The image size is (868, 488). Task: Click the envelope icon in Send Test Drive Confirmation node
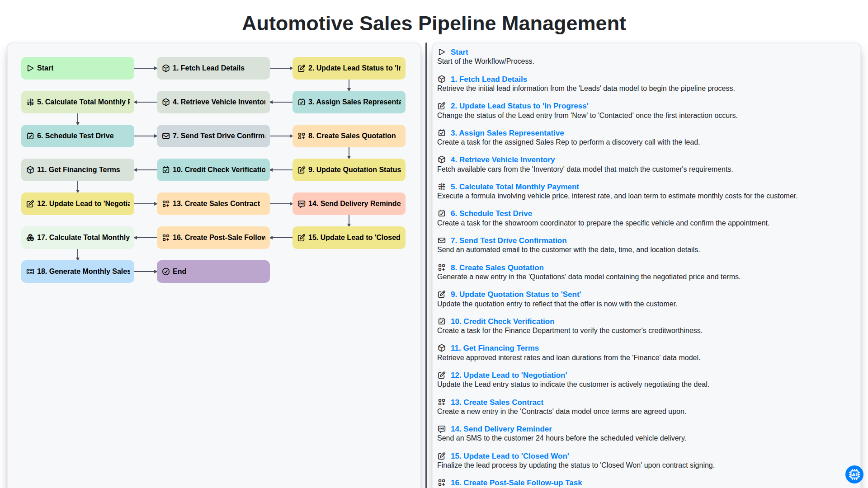[x=166, y=136]
